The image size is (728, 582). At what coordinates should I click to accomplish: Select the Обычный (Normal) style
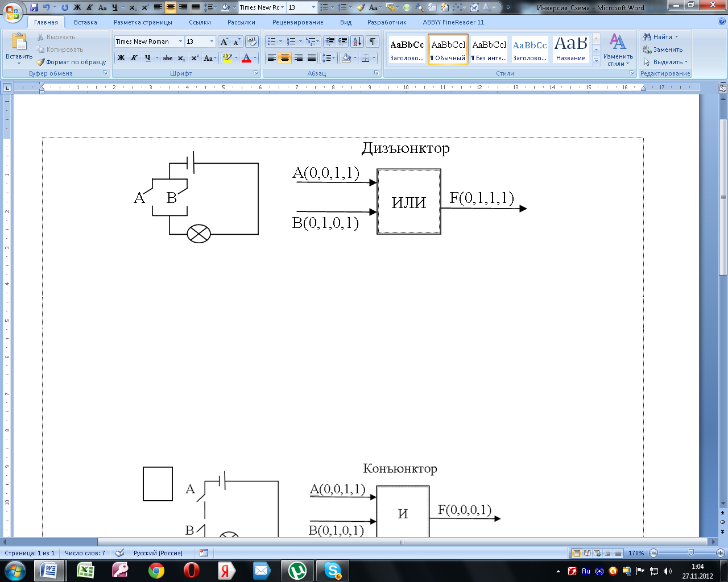(x=448, y=50)
